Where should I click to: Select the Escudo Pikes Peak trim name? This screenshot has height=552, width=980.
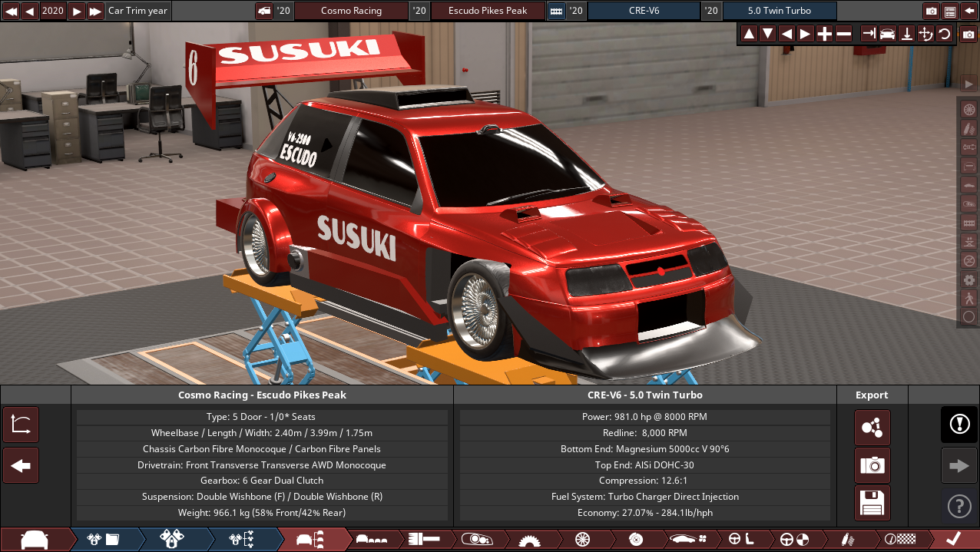[x=488, y=11]
